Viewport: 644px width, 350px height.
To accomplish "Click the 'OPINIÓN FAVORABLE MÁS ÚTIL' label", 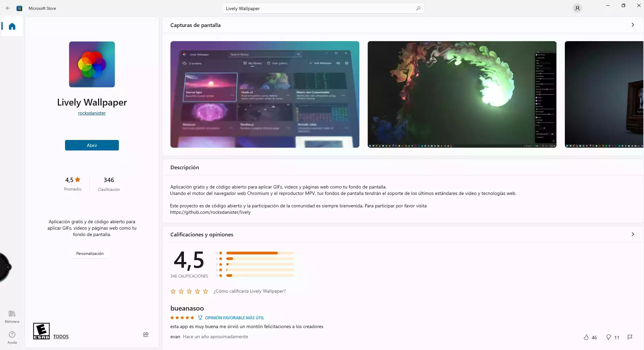I will tap(234, 318).
